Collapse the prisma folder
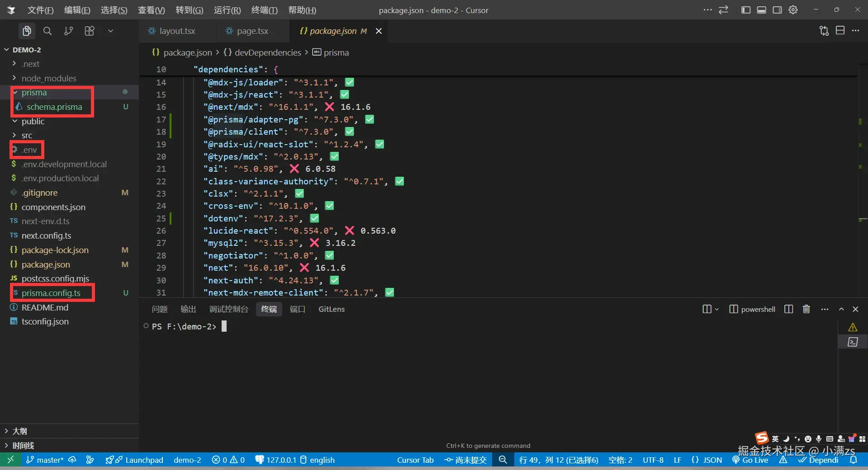 tap(14, 93)
